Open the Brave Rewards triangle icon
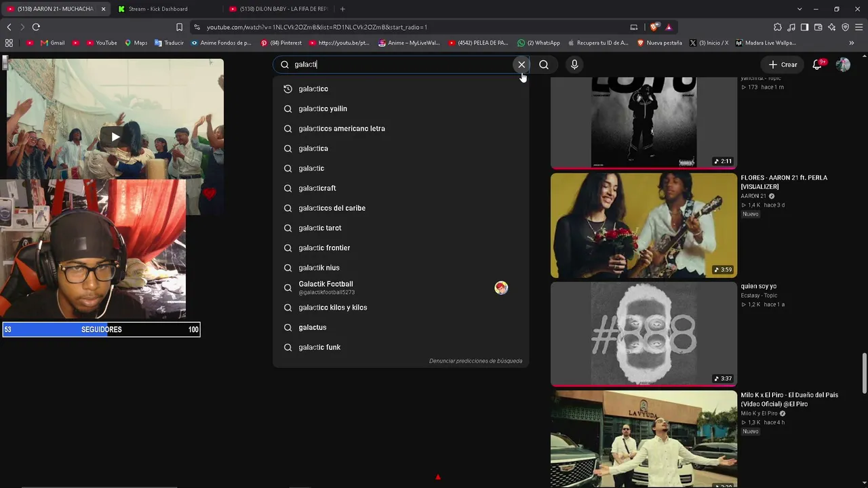Image resolution: width=868 pixels, height=488 pixels. pos(669,27)
